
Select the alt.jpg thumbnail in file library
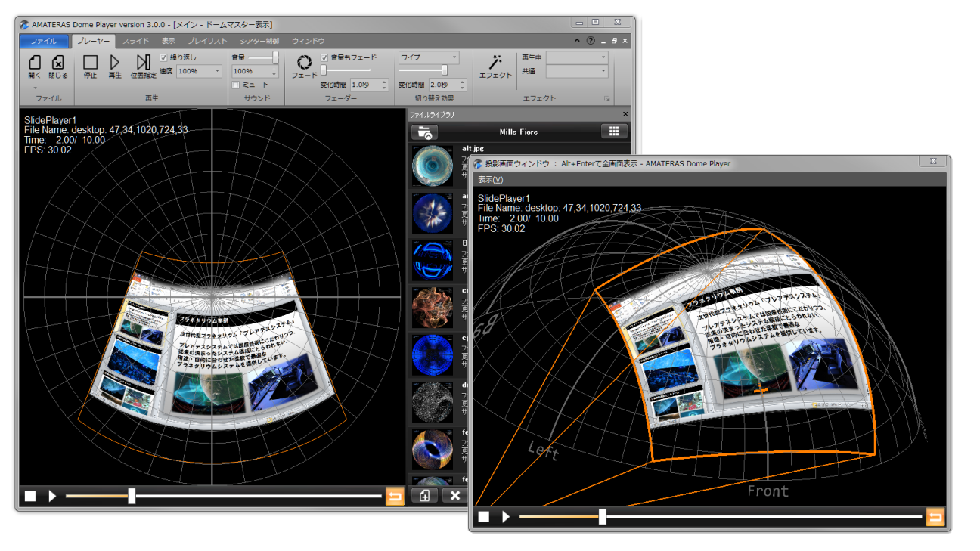432,166
